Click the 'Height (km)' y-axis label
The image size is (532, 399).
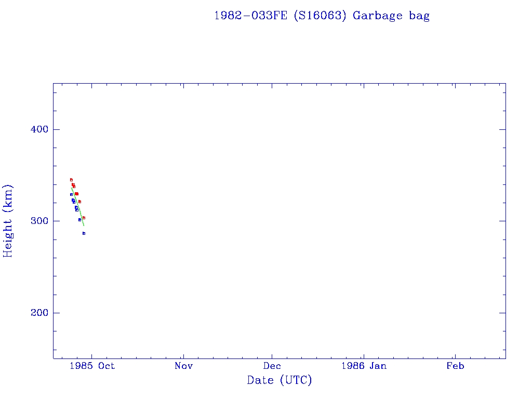[8, 221]
